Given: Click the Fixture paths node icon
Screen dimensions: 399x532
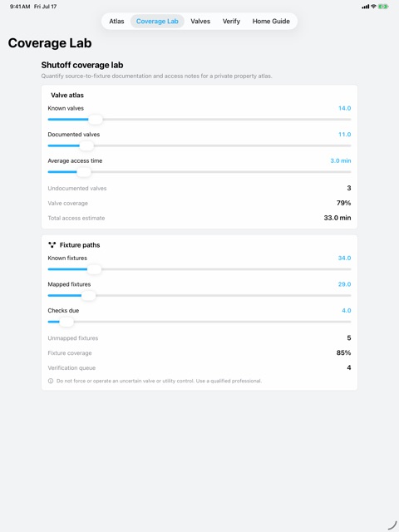Looking at the screenshot, I should pos(52,244).
